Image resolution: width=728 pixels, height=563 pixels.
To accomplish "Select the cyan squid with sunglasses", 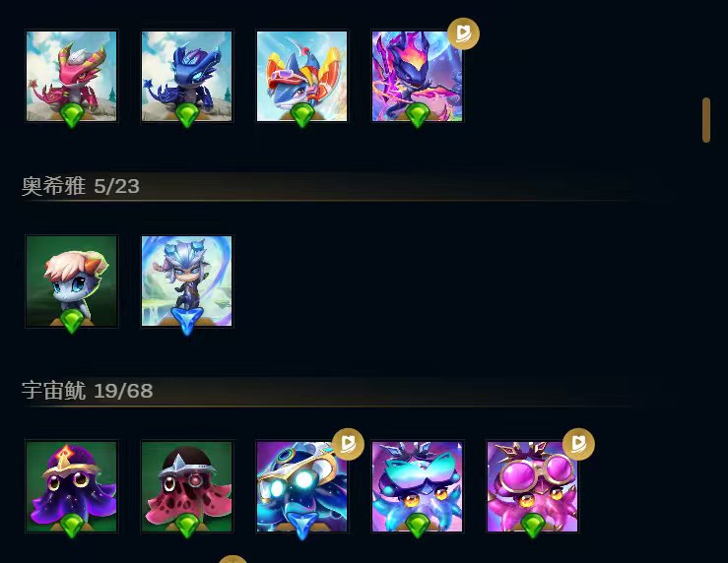I will [x=417, y=486].
